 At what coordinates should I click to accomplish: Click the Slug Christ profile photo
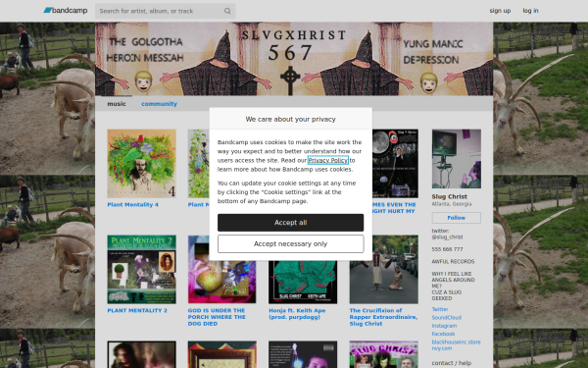(457, 158)
